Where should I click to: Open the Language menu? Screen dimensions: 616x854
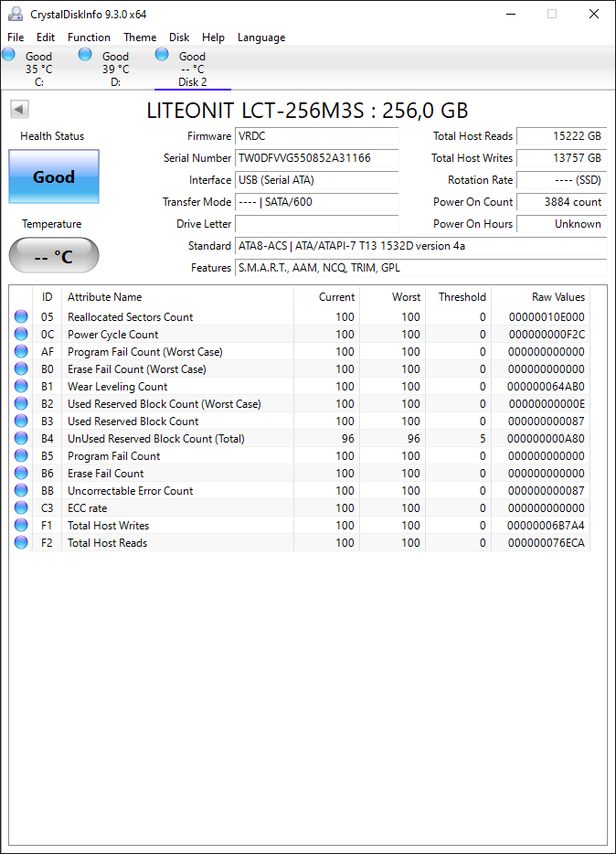tap(261, 37)
